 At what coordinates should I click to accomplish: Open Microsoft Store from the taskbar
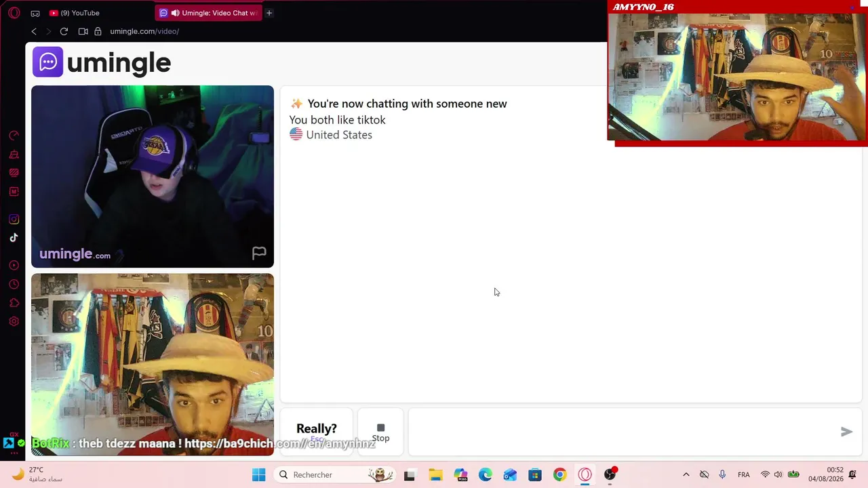(535, 474)
